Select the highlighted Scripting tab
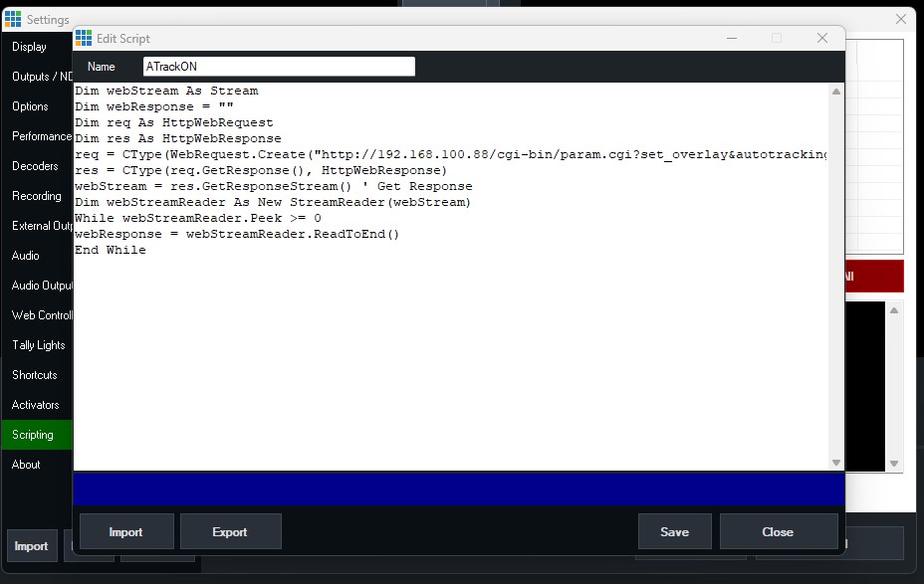The height and width of the screenshot is (584, 924). [x=37, y=435]
